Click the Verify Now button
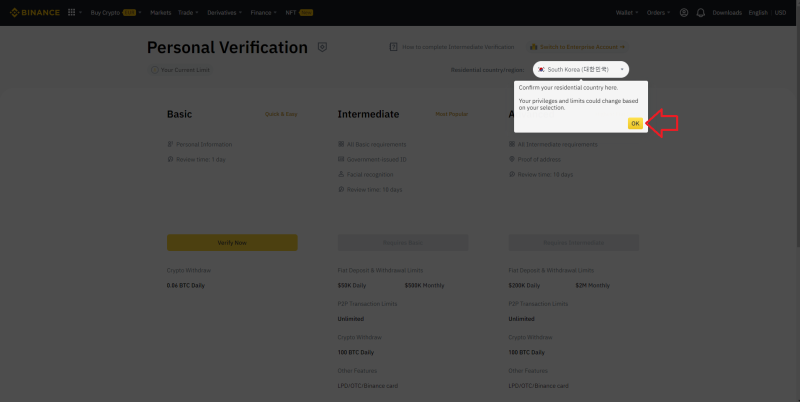This screenshot has height=402, width=800. tap(232, 242)
